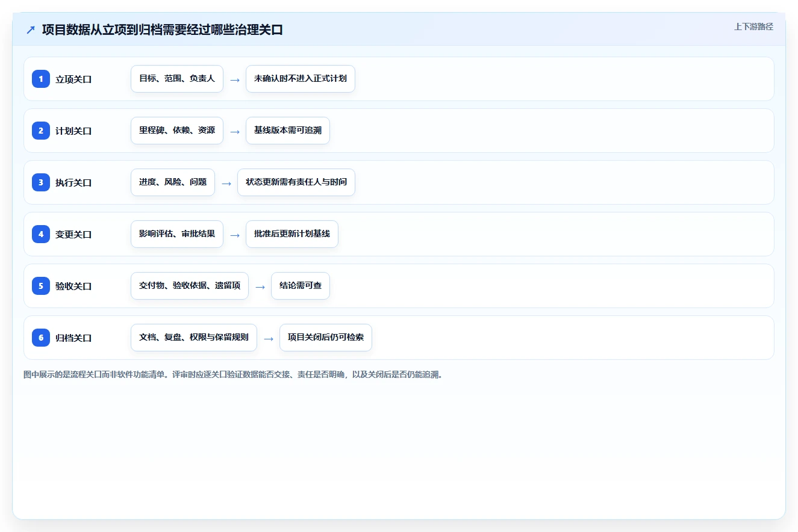Click the arrow in the 计划关口 row
The height and width of the screenshot is (532, 798).
[235, 131]
